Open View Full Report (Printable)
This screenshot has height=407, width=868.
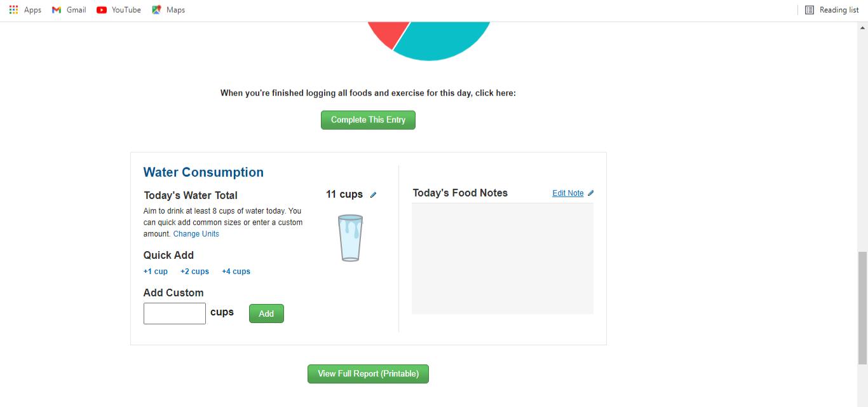coord(368,374)
